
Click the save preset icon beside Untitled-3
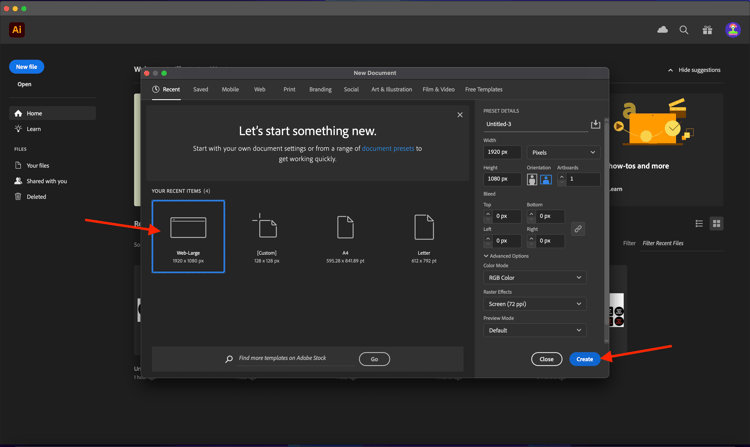click(595, 124)
